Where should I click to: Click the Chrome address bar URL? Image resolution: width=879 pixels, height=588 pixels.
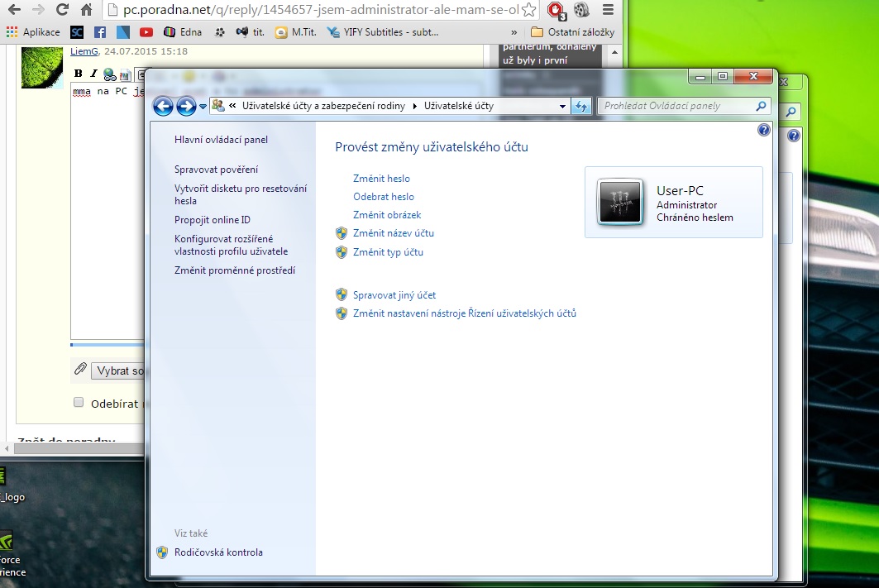tap(321, 10)
